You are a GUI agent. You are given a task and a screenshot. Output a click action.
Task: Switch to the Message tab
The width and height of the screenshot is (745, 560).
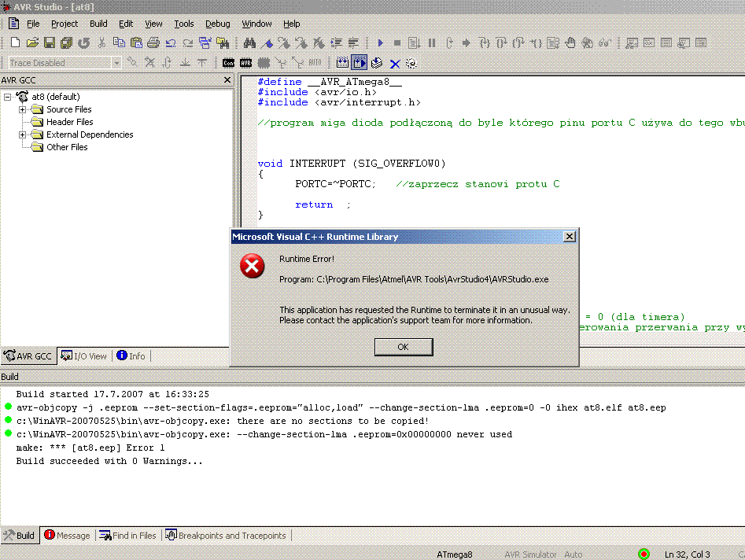tap(67, 536)
